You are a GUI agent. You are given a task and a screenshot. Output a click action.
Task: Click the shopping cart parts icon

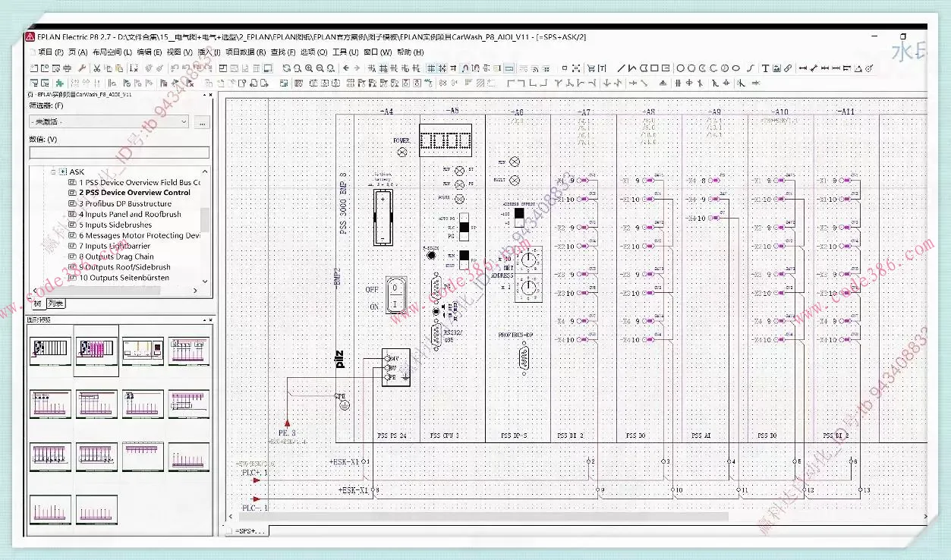(592, 68)
